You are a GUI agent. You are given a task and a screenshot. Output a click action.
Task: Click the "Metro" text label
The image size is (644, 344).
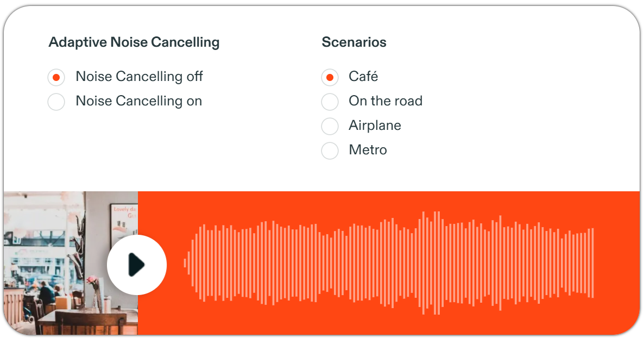tap(368, 149)
